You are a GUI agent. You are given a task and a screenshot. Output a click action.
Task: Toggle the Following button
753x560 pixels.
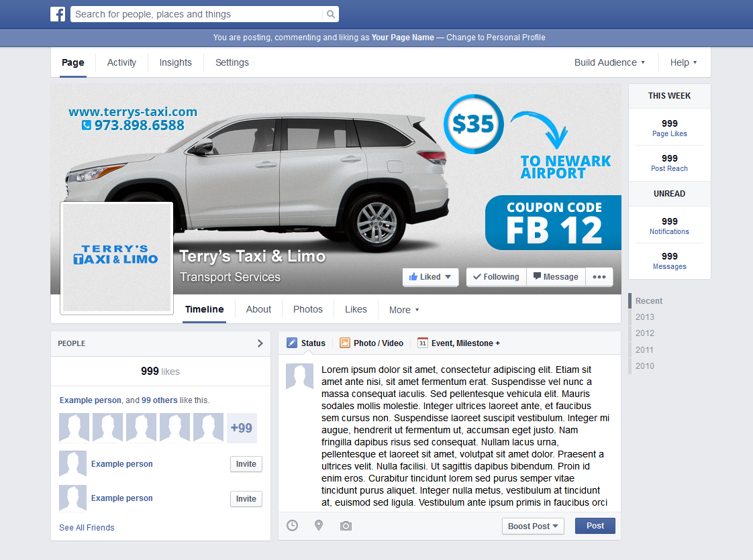[x=496, y=277]
